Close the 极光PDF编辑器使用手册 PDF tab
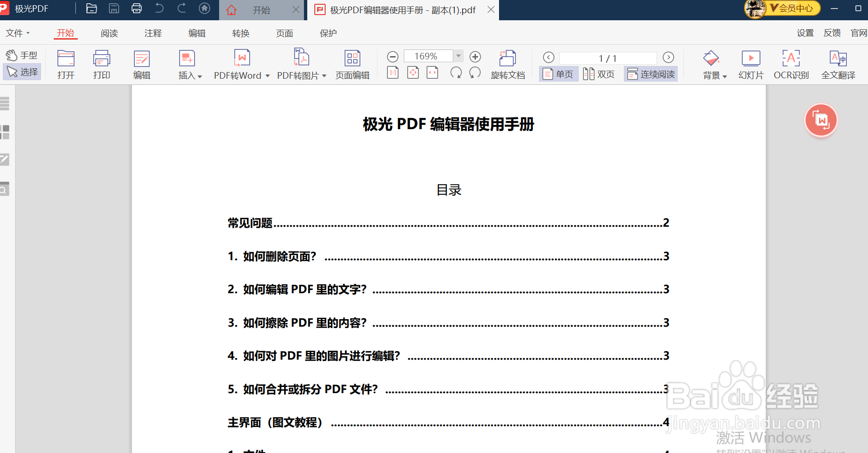 pos(491,9)
